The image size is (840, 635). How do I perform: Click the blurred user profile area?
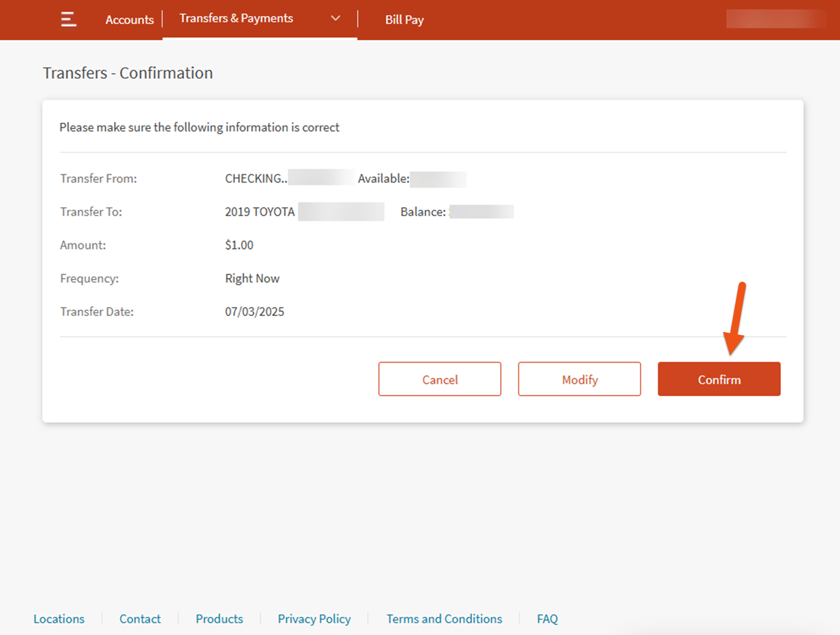pos(776,19)
